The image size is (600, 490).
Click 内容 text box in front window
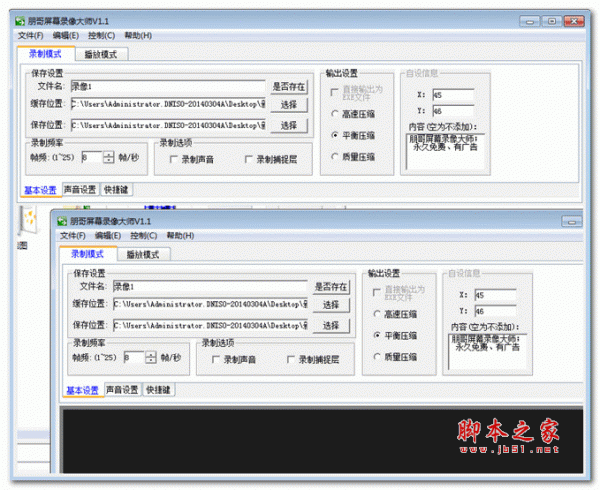tap(488, 352)
